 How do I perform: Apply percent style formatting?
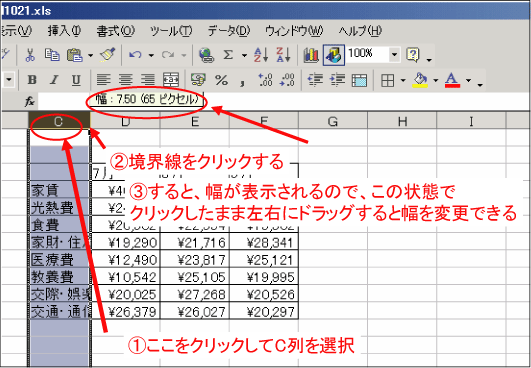pos(221,80)
